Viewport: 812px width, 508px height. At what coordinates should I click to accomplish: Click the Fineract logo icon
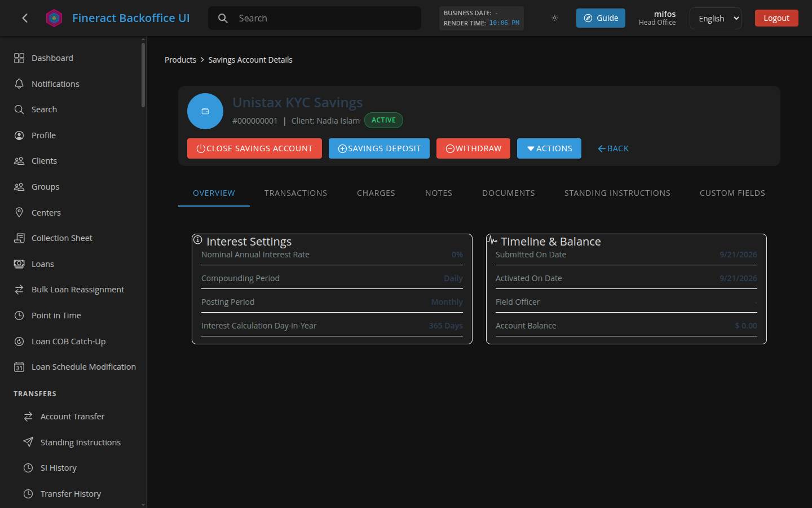click(x=54, y=18)
